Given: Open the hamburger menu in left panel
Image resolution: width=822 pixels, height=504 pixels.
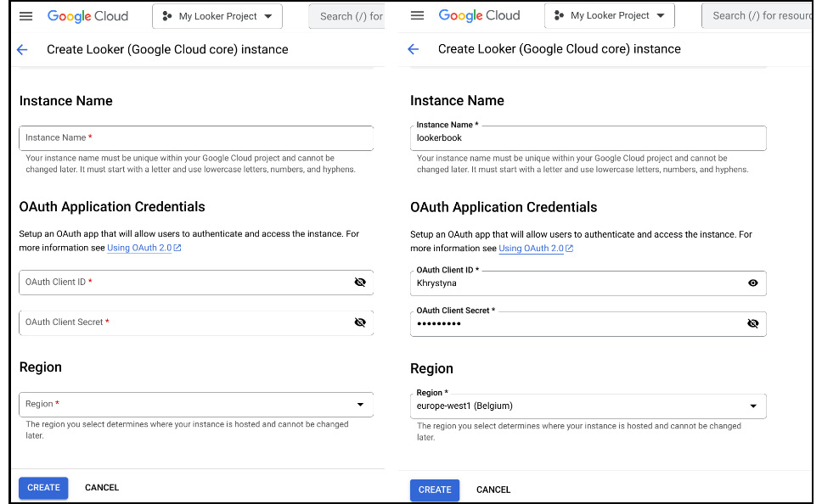Looking at the screenshot, I should [25, 16].
